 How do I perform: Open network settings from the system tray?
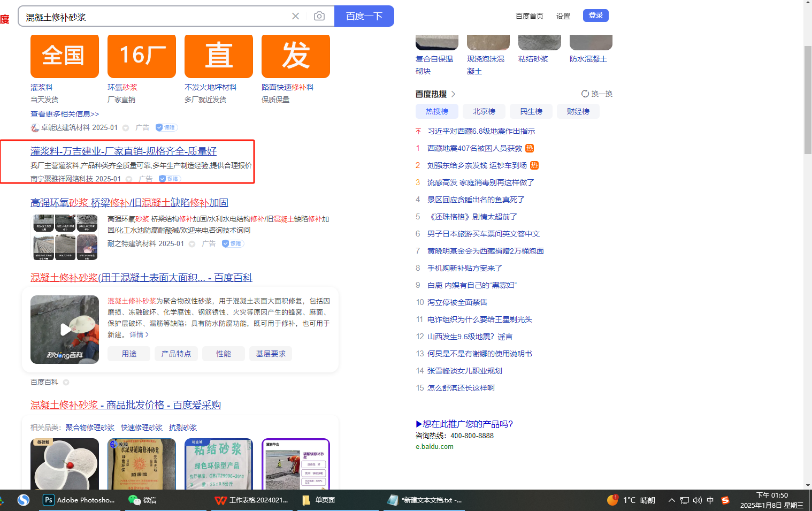coord(685,500)
